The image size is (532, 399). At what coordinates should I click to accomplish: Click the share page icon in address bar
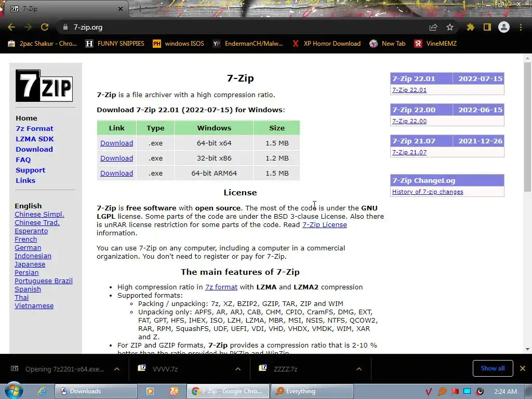click(433, 27)
